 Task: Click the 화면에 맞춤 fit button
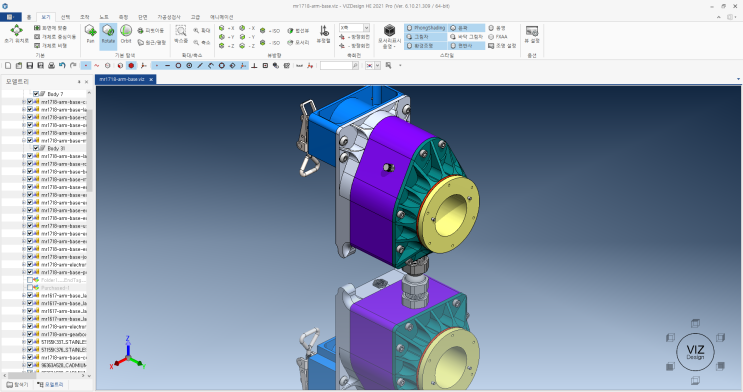click(51, 28)
